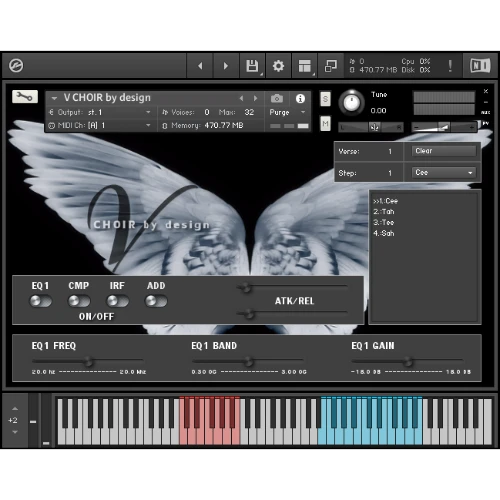Click the Tune knob
This screenshot has height=500, width=500.
351,103
